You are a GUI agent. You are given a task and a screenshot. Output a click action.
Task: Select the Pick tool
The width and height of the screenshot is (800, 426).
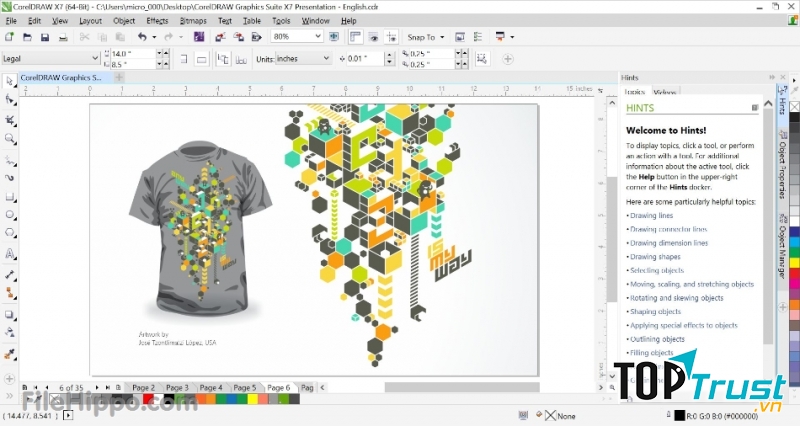pyautogui.click(x=9, y=82)
